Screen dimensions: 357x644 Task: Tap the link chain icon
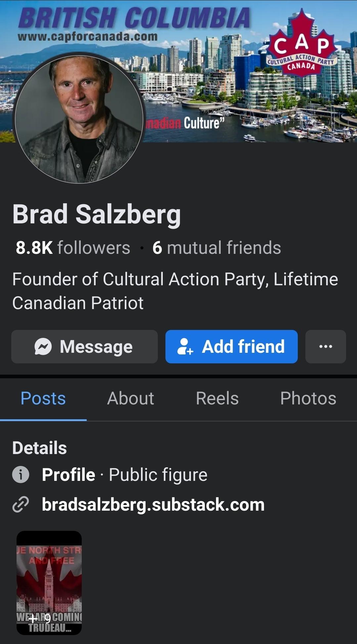(21, 505)
